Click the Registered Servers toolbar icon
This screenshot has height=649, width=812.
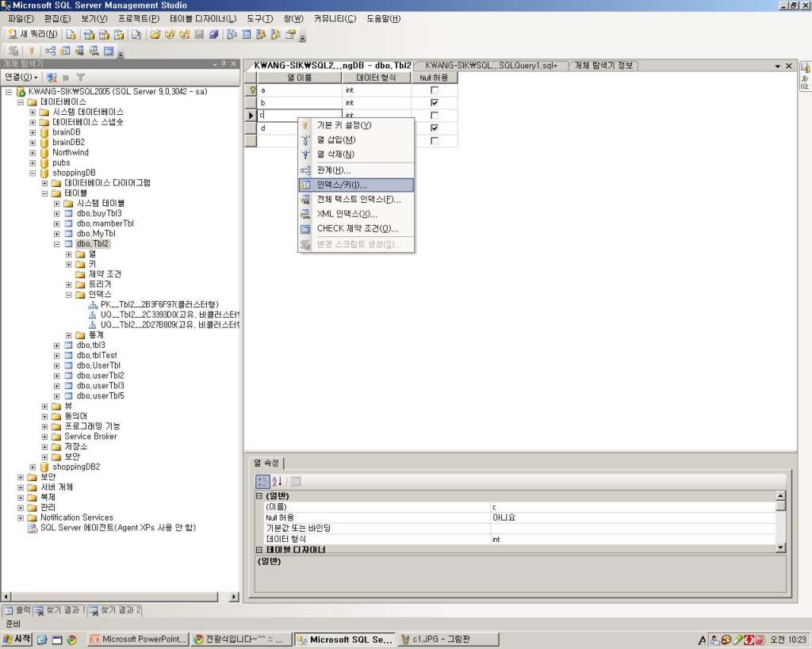point(232,35)
